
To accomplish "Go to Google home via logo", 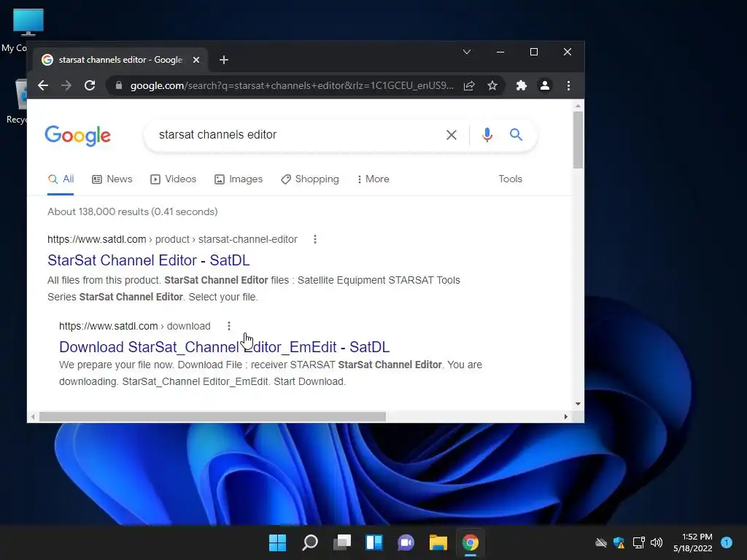I will pos(77,136).
